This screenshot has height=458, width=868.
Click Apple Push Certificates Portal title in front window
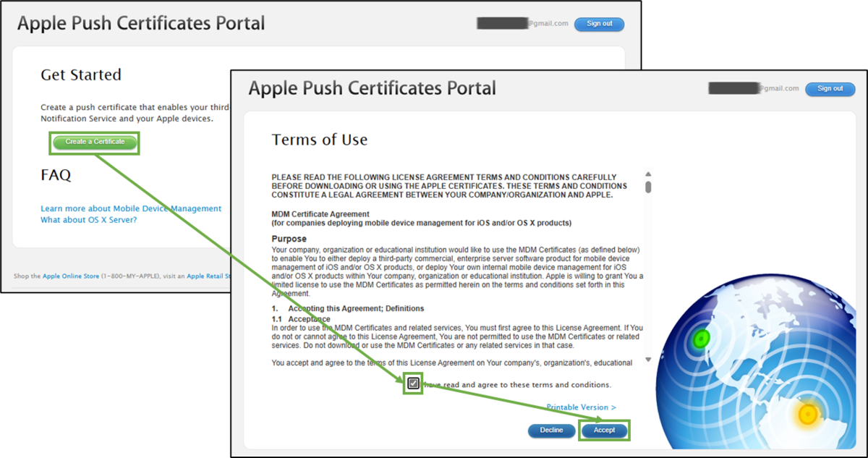373,88
